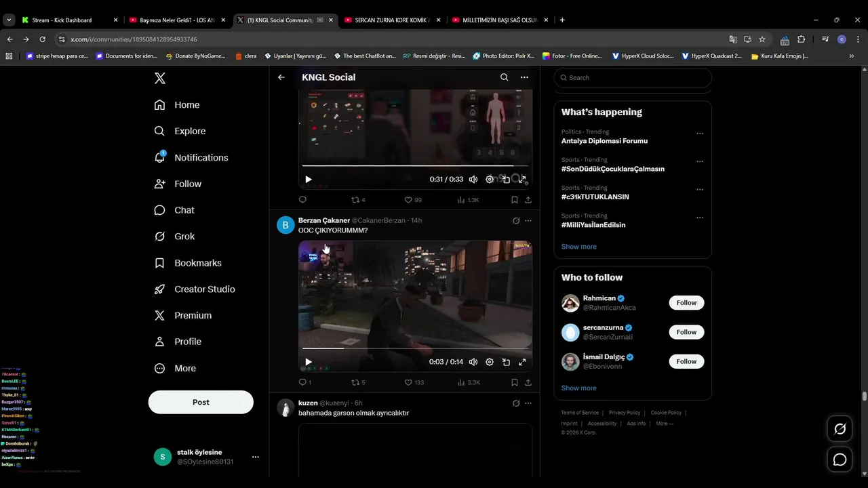Open Grok in the sidebar
Image resolution: width=868 pixels, height=488 pixels.
[x=174, y=237]
